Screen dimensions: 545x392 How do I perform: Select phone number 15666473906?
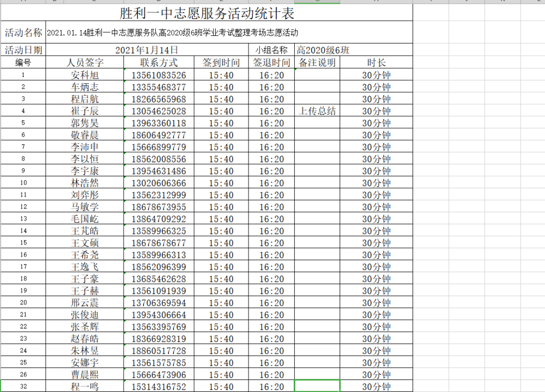point(159,374)
